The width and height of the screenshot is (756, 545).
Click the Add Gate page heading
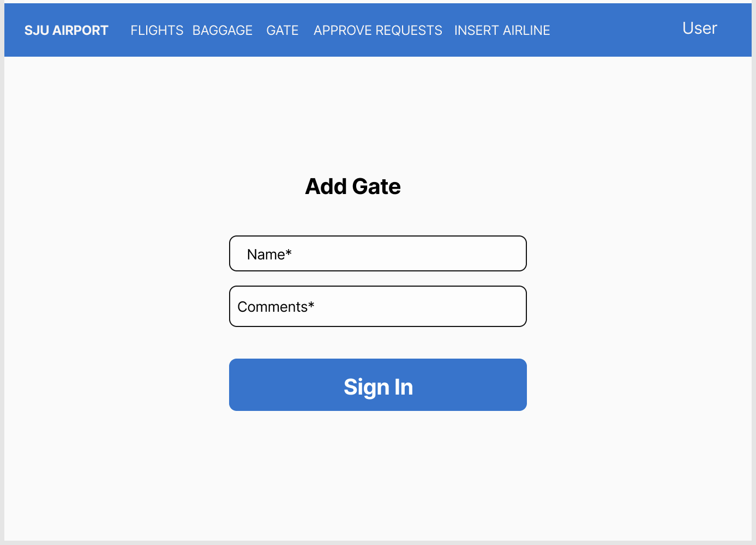(352, 186)
